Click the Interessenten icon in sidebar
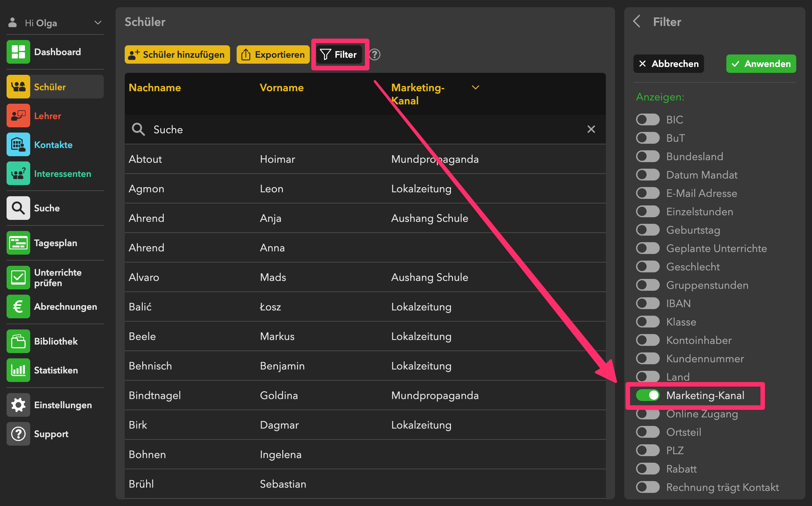812x506 pixels. click(x=18, y=174)
